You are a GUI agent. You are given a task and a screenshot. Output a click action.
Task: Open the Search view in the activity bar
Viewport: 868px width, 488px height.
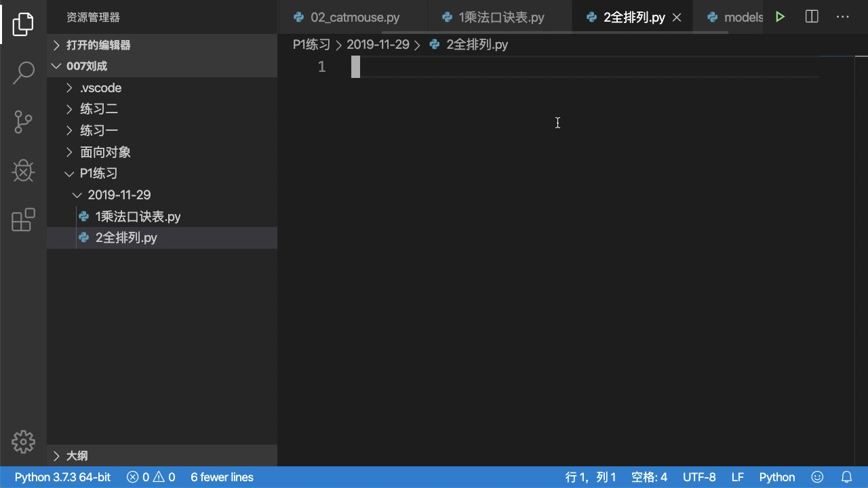23,73
